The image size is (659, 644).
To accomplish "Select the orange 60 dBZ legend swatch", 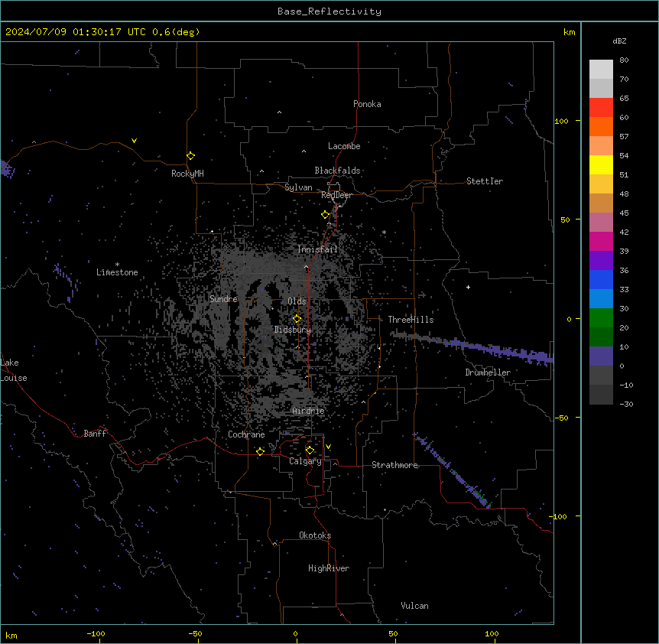I will coord(601,126).
